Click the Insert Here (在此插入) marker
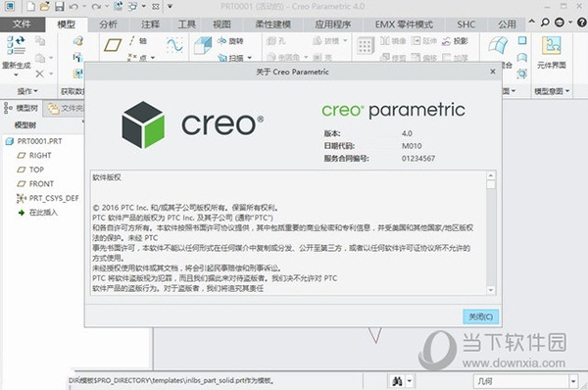 [38, 213]
